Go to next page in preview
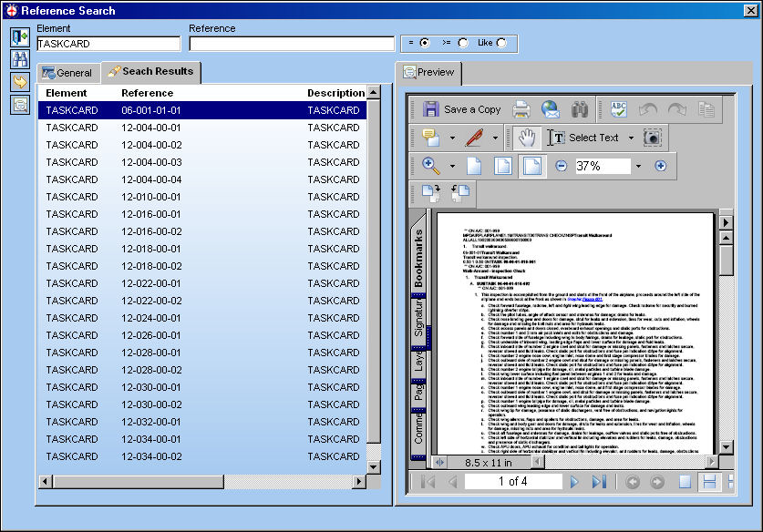 coord(574,481)
